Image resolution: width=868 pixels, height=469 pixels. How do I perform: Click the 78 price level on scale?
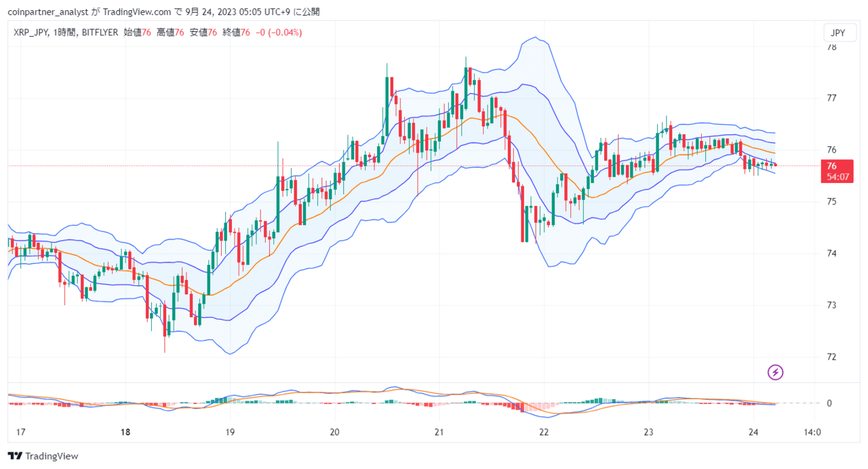tap(831, 47)
